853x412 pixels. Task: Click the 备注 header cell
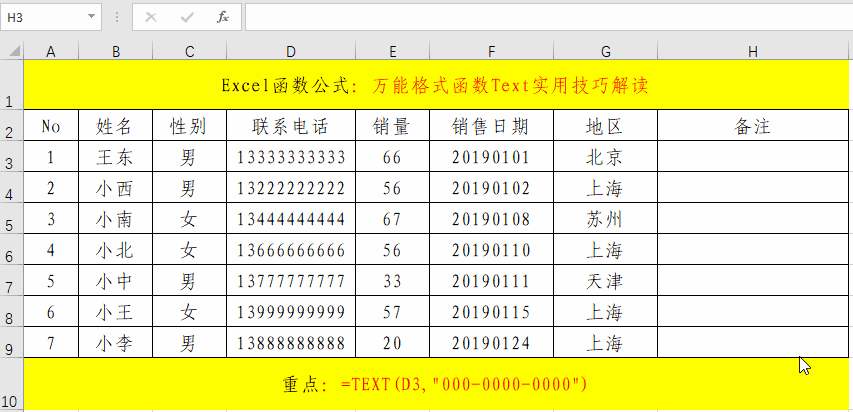click(x=753, y=125)
